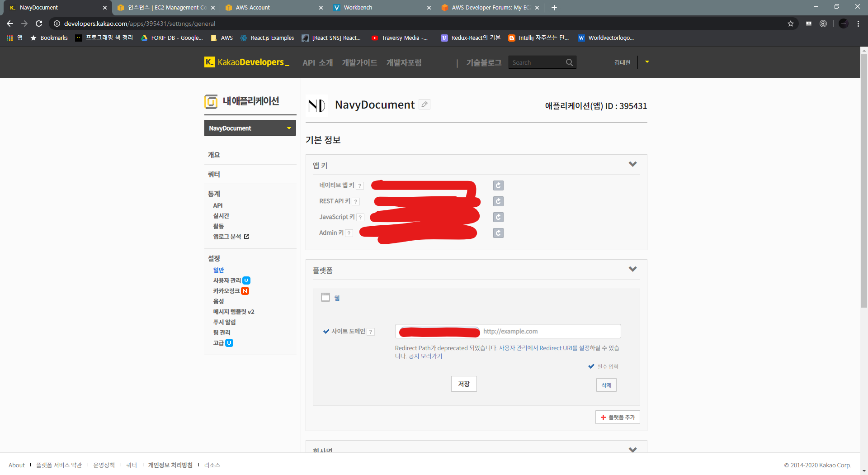Close the Workbench tab
This screenshot has height=475, width=868.
(429, 8)
